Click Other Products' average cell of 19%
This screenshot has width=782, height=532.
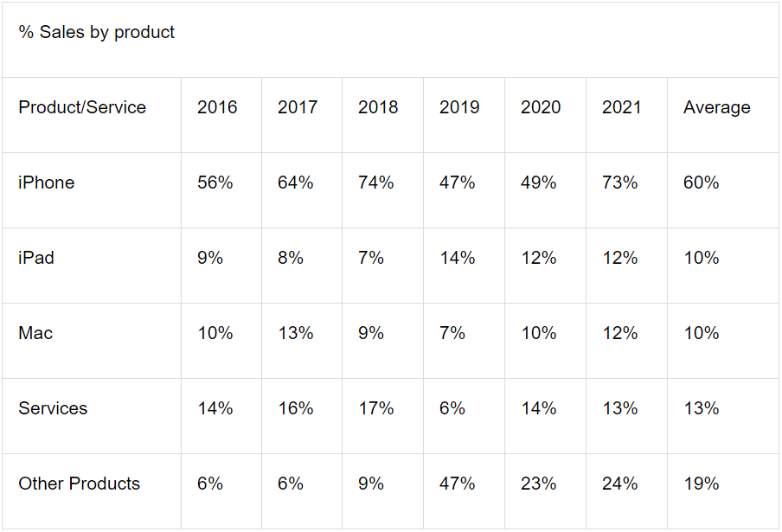pos(702,484)
